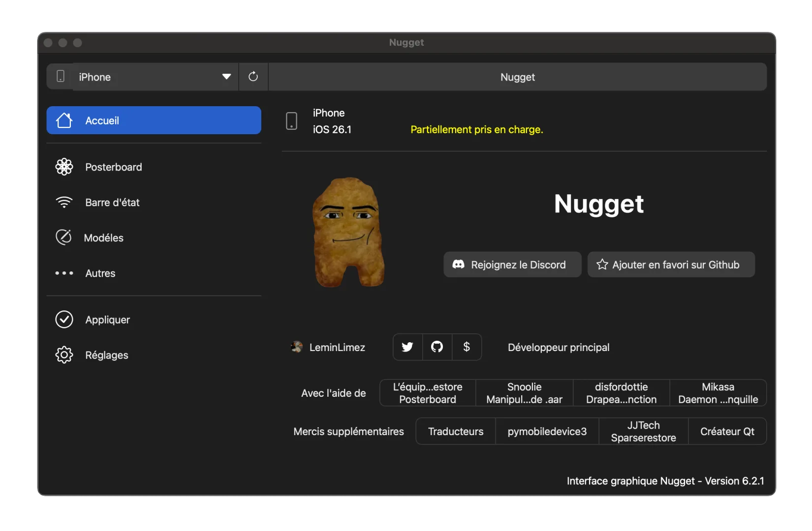Image resolution: width=812 pixels, height=531 pixels.
Task: Click 'Interface graphique Nugget - Version 6.2.1' text
Action: point(665,481)
